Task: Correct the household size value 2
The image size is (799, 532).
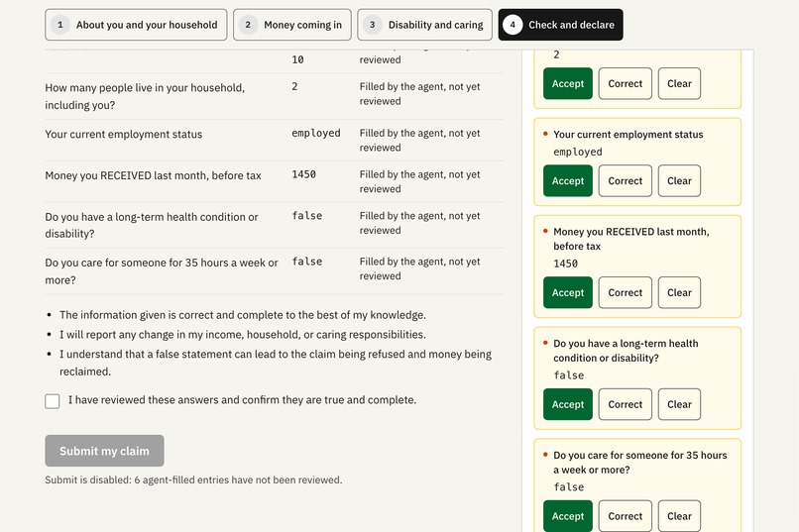Action: coord(626,83)
